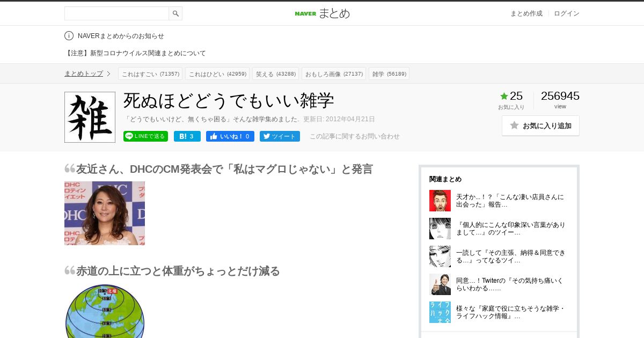Screen dimensions: 644x338
Task: Open the 友近さん、DHCのCM発表会 heading
Action: (x=224, y=169)
